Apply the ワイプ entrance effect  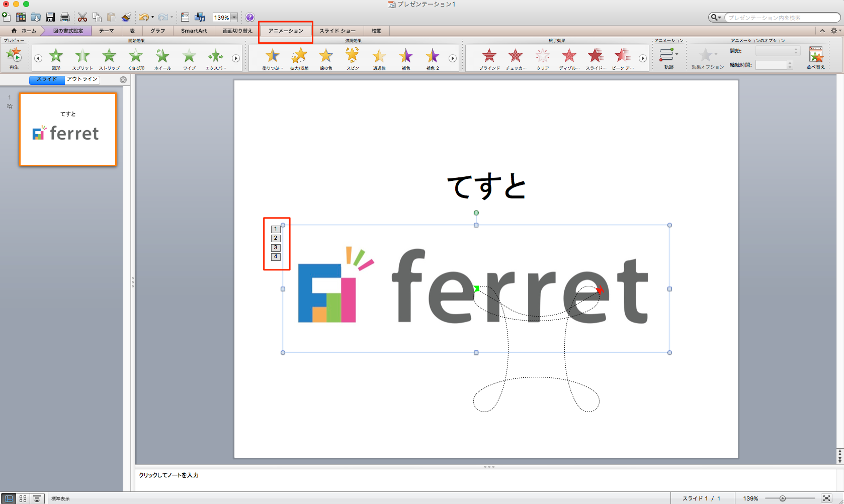[x=189, y=59]
